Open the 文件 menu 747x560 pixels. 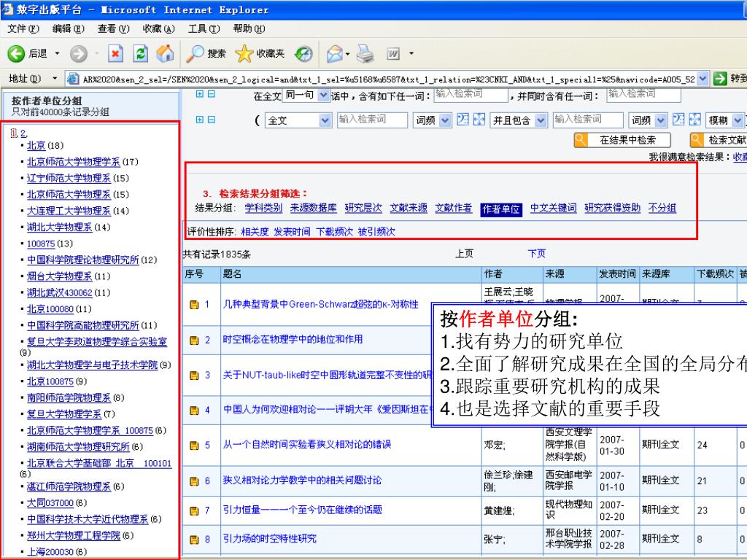pyautogui.click(x=23, y=29)
